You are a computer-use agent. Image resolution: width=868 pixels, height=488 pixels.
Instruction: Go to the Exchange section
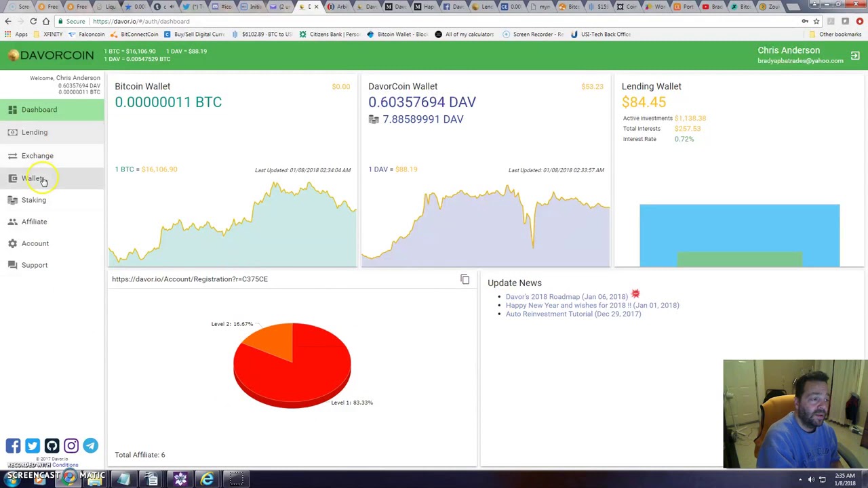[52, 156]
